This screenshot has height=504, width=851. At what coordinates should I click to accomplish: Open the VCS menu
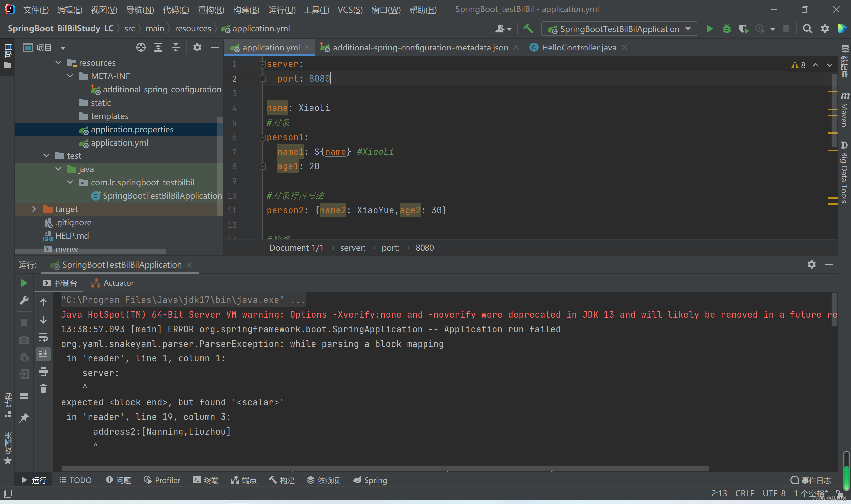tap(350, 10)
